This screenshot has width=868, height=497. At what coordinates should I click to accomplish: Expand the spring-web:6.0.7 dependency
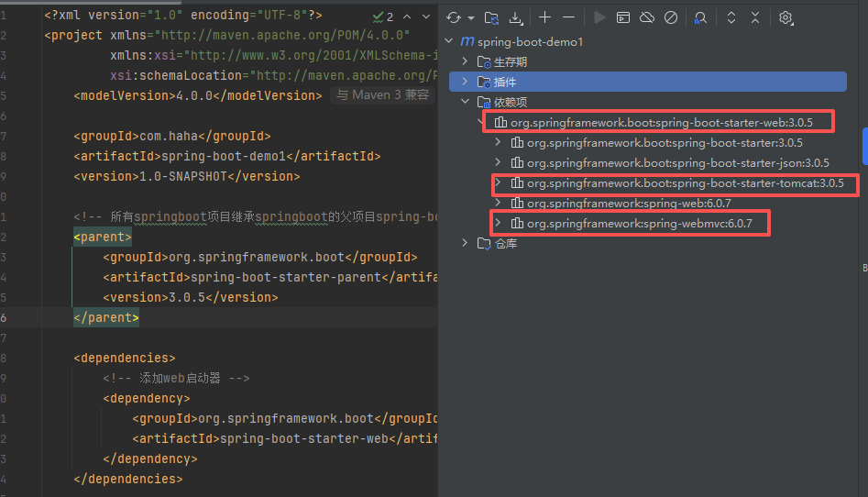499,203
